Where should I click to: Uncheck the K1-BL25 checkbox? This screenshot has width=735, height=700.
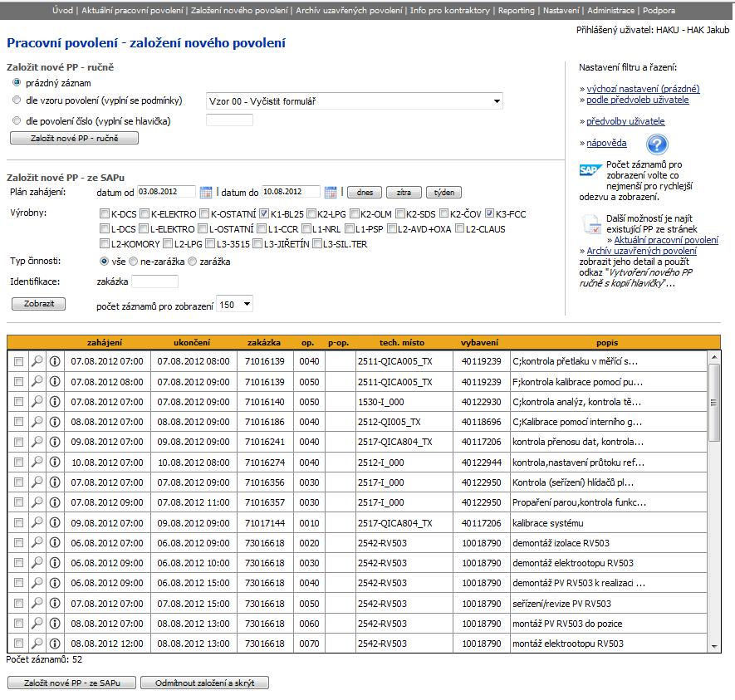(x=264, y=213)
